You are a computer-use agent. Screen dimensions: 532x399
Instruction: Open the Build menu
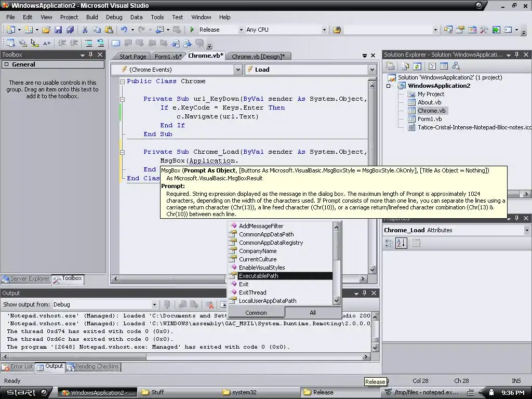pos(92,17)
